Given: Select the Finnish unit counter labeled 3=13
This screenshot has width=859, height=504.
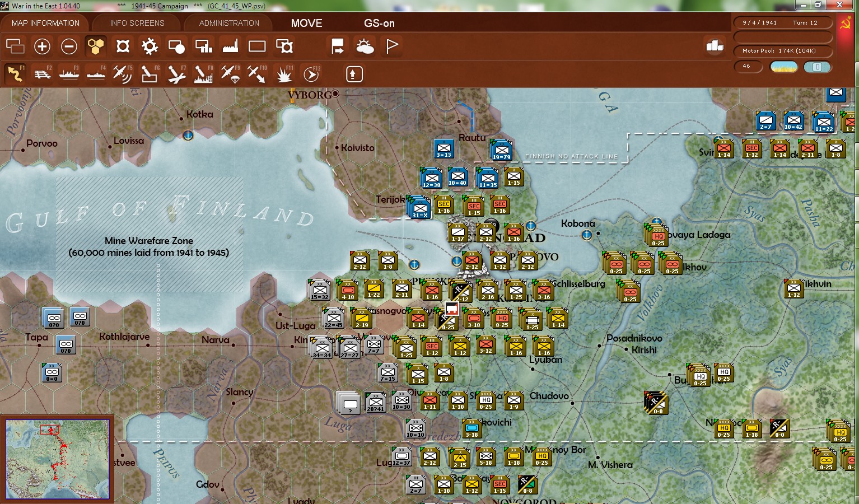Looking at the screenshot, I should (x=443, y=148).
